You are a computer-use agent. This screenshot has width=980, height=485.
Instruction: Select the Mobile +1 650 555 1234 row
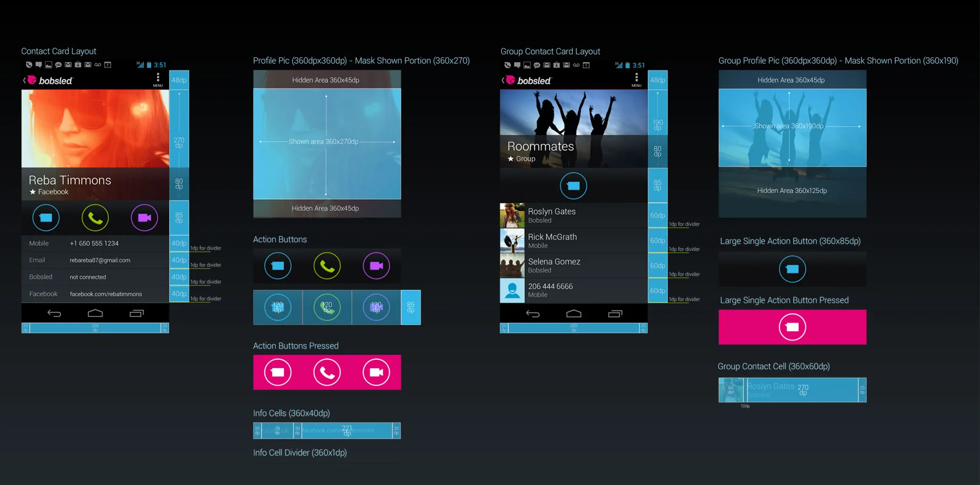(x=95, y=244)
